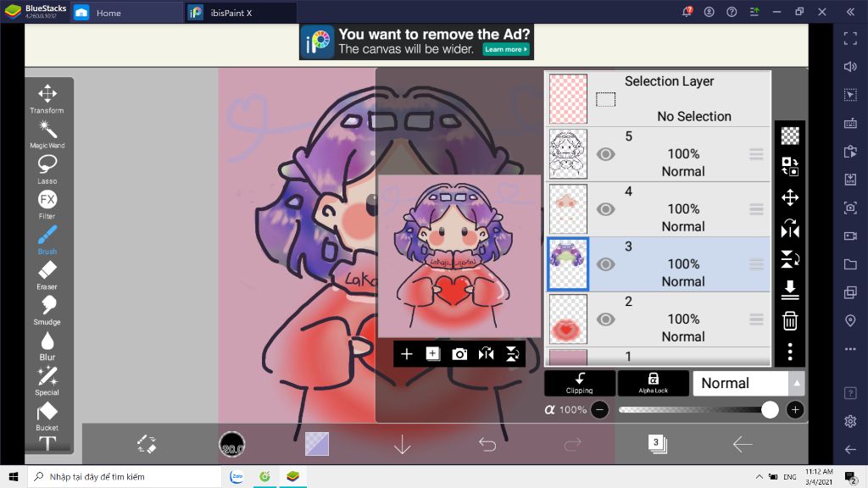Select the Special tool
Screen dimensions: 868x488
point(47,382)
